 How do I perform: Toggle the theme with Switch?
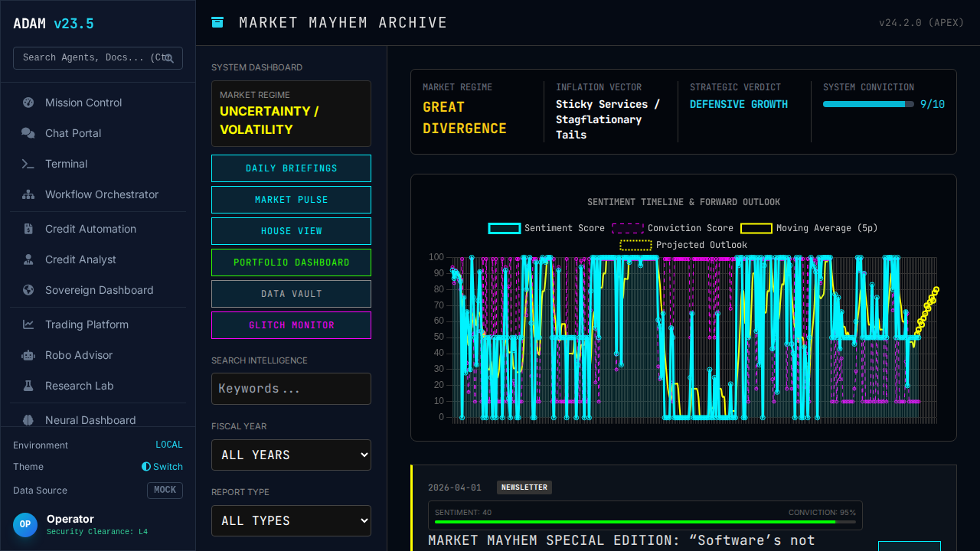pyautogui.click(x=162, y=467)
